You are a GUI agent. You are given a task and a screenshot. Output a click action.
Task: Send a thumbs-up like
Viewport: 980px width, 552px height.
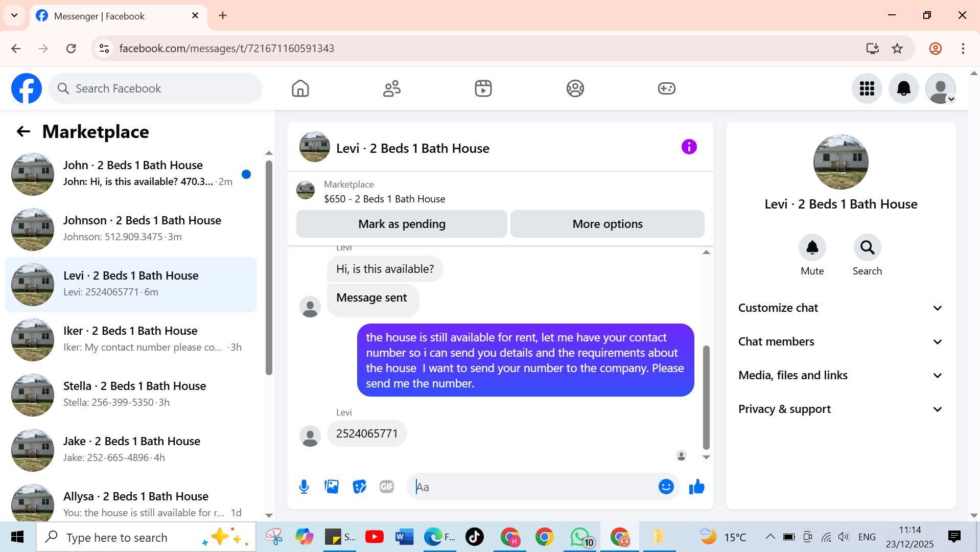tap(697, 487)
